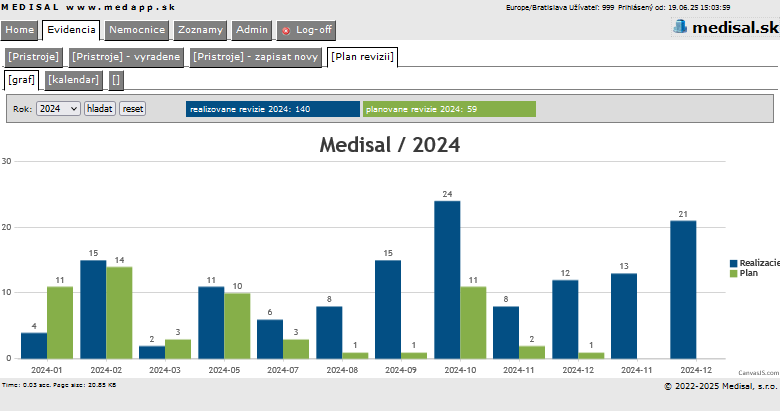Click the blue bar with value 13
Viewport: 780px width, 411px height.
624,316
